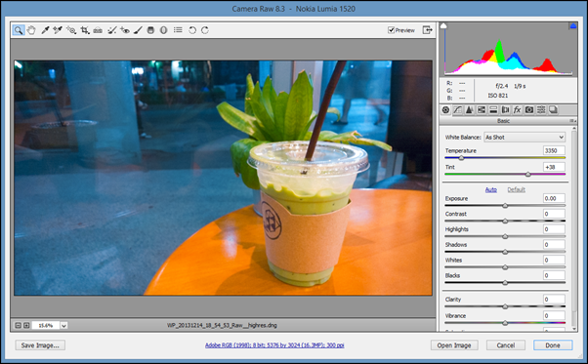Toggle highlight clipping warning in histogram
Viewport: 588px width, 364px height.
point(572,25)
